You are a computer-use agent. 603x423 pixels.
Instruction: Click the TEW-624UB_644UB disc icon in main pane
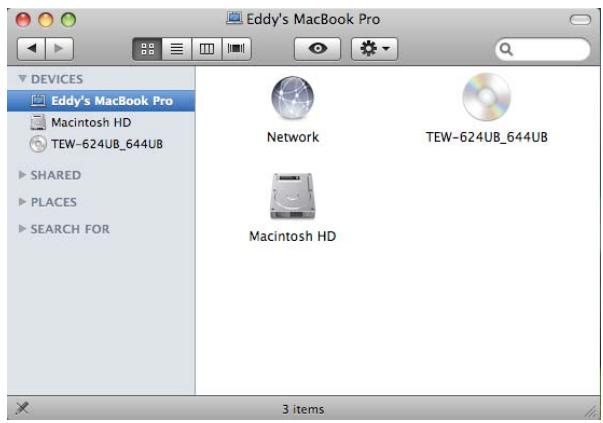coord(486,97)
